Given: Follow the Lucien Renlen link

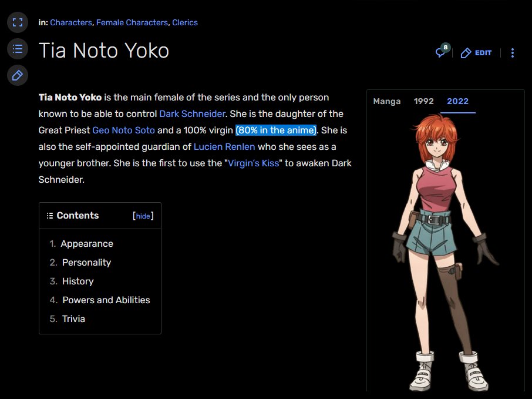Looking at the screenshot, I should pyautogui.click(x=224, y=147).
